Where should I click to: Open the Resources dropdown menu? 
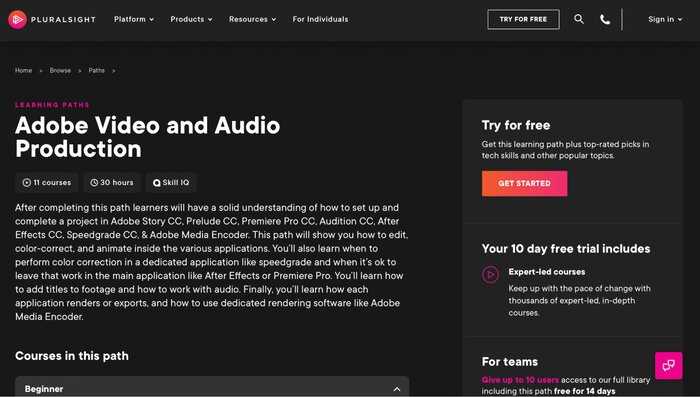[x=252, y=19]
